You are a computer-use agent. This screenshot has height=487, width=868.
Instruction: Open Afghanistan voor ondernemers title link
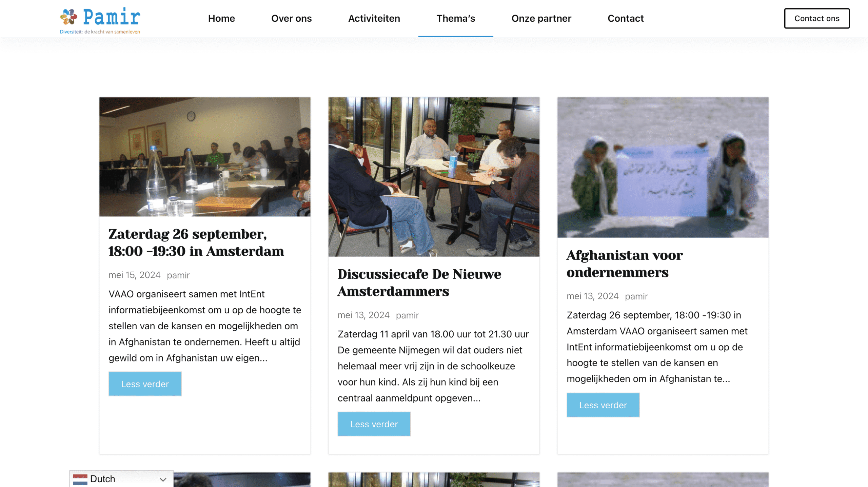(625, 264)
